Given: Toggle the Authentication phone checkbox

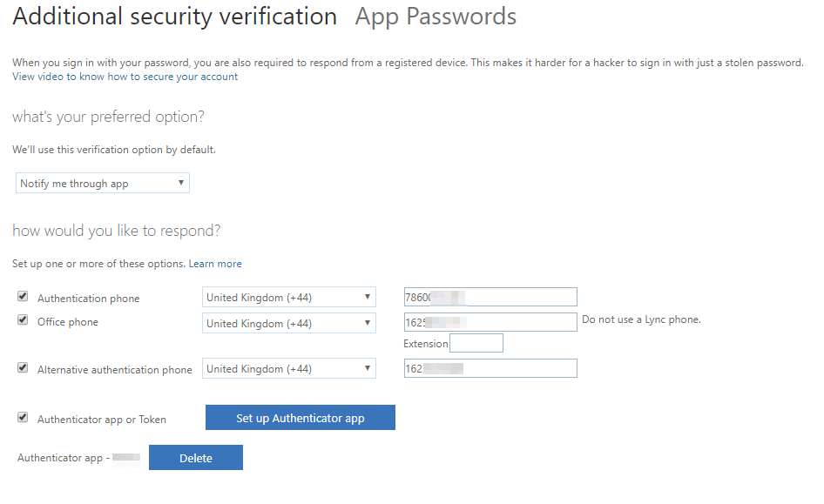Looking at the screenshot, I should tap(23, 296).
